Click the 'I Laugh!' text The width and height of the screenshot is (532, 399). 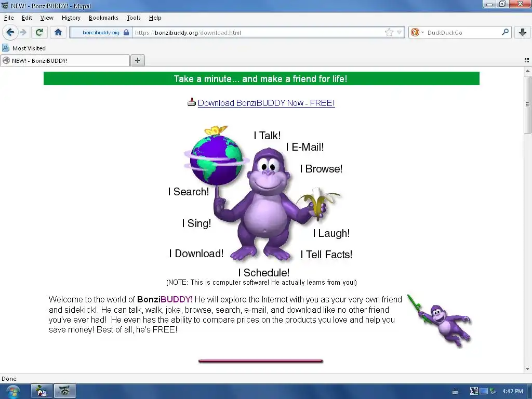point(331,233)
